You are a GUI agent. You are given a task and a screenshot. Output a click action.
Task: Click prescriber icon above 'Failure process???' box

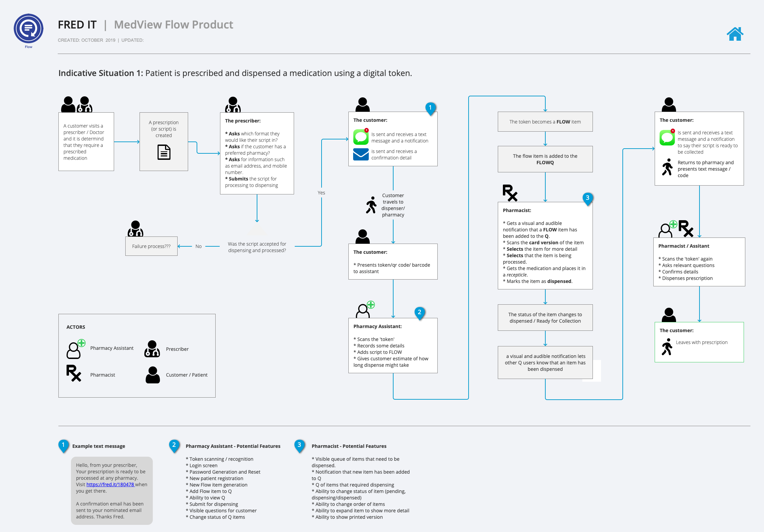135,229
